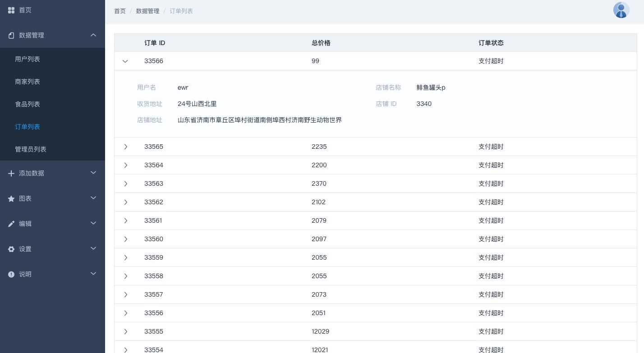The image size is (644, 353).
Task: Click the 数据管理 breadcrumb link
Action: tap(148, 11)
